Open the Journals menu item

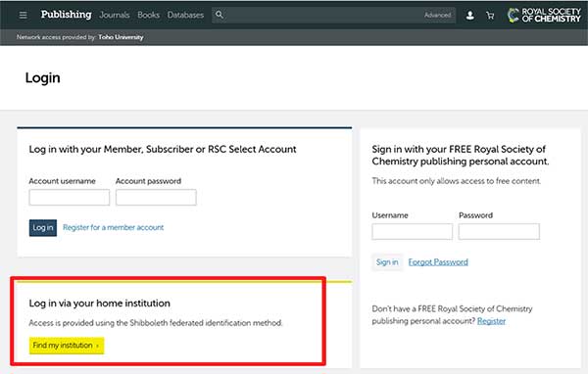[115, 15]
